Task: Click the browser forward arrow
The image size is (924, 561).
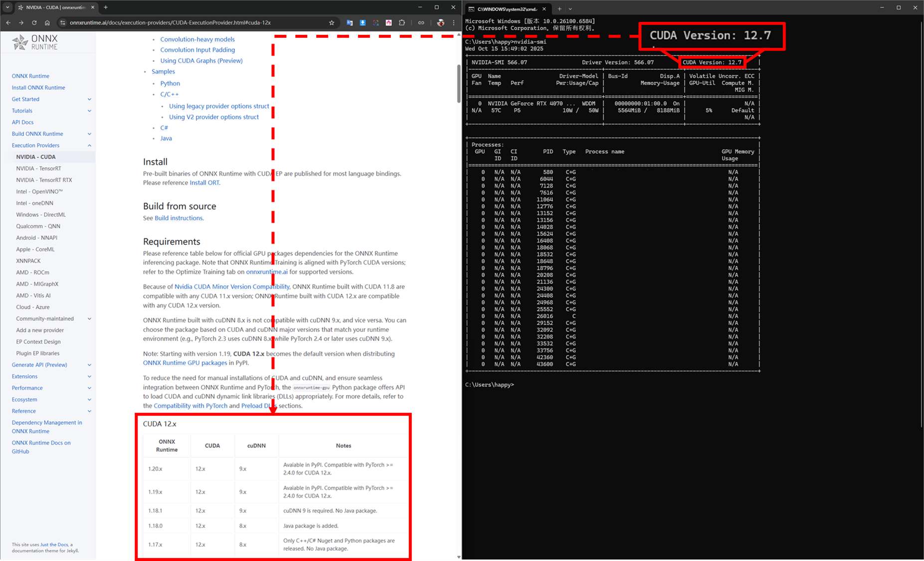Action: coord(21,22)
